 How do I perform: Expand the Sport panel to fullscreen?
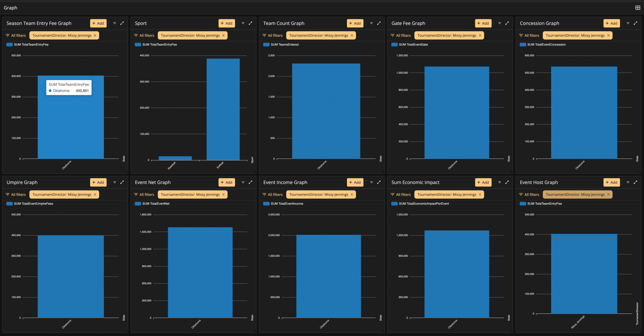(x=250, y=23)
